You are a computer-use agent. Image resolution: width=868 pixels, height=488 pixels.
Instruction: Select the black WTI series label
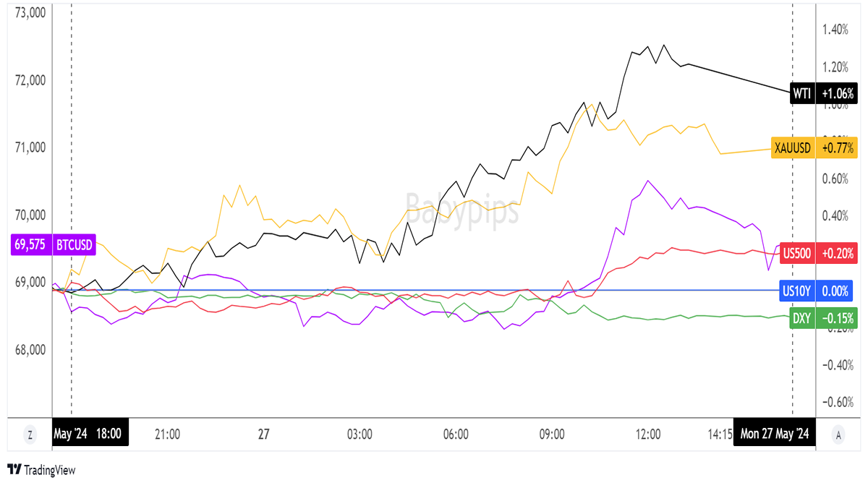[801, 94]
